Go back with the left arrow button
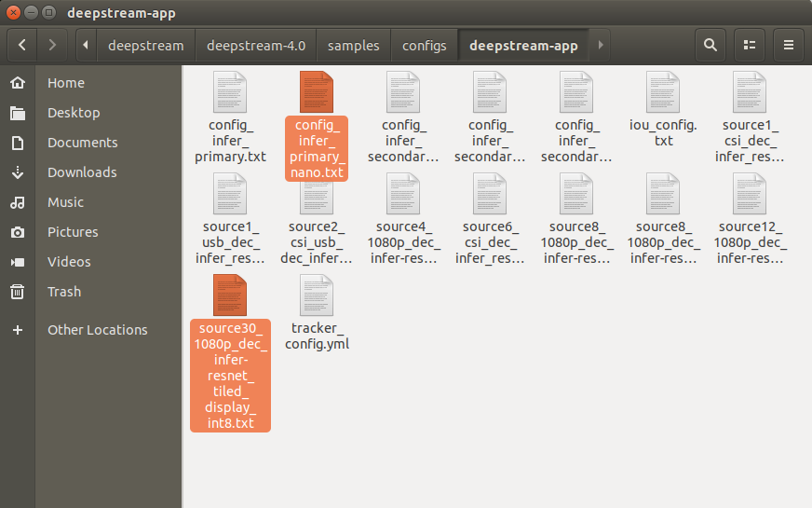The width and height of the screenshot is (812, 508). click(22, 45)
